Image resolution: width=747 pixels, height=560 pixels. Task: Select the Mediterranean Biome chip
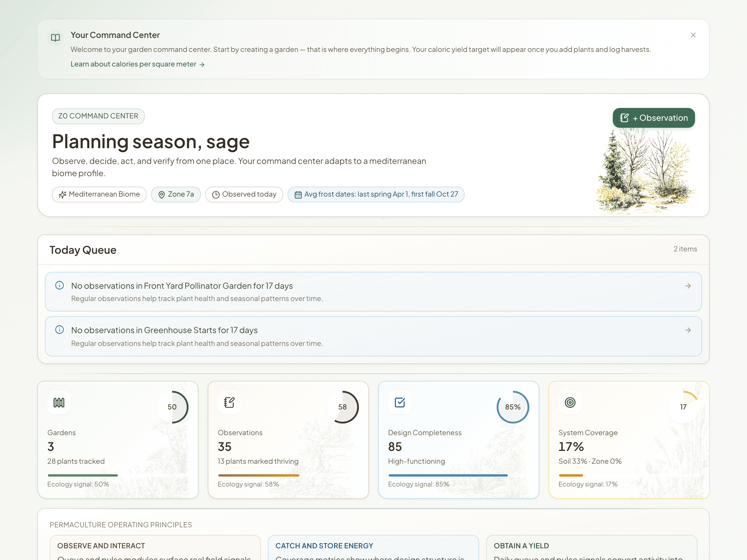[99, 195]
